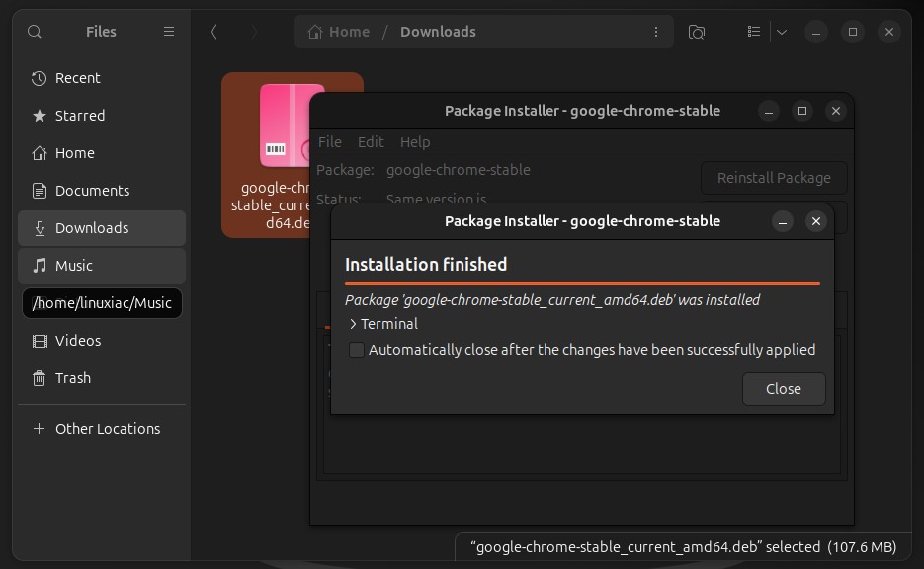924x569 pixels.
Task: Close the back Package Installer window
Action: pyautogui.click(x=836, y=111)
